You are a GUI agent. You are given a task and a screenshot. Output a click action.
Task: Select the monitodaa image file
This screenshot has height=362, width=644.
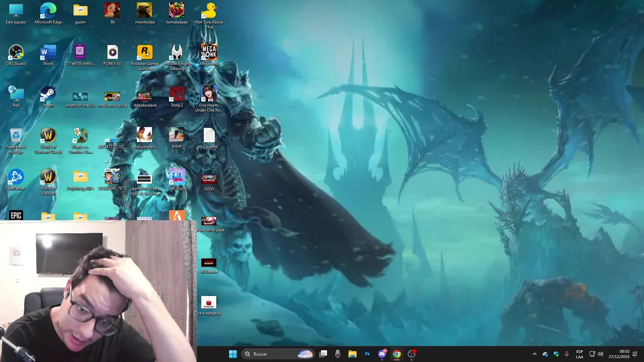point(144,14)
